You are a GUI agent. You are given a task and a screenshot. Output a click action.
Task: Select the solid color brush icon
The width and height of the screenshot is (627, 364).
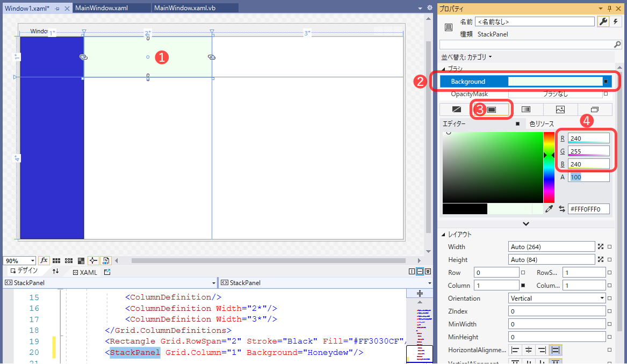(x=492, y=110)
